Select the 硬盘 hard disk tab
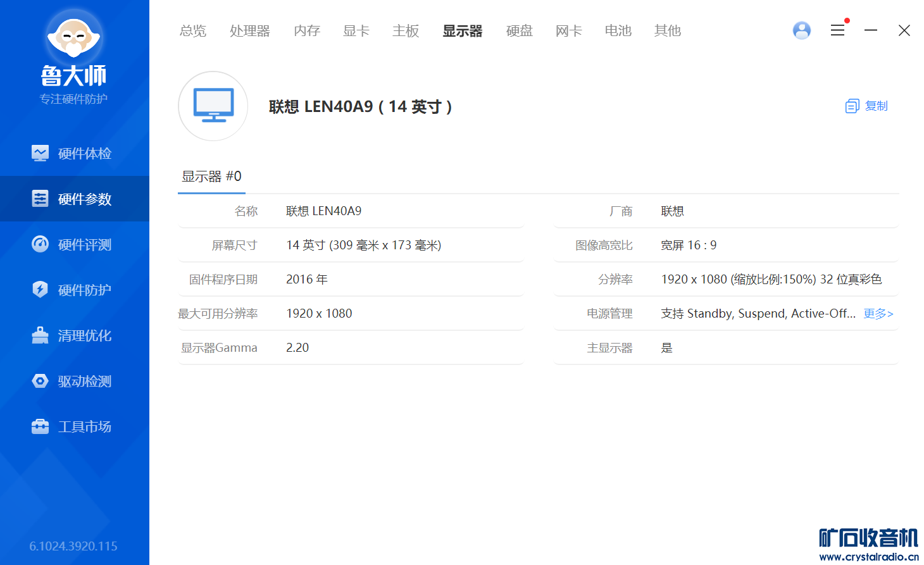924x565 pixels. pyautogui.click(x=519, y=31)
